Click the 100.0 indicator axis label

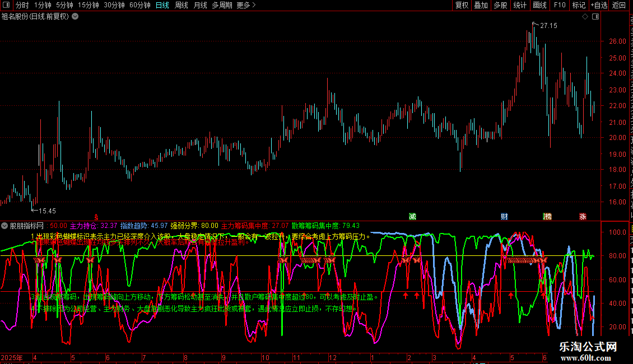point(618,232)
